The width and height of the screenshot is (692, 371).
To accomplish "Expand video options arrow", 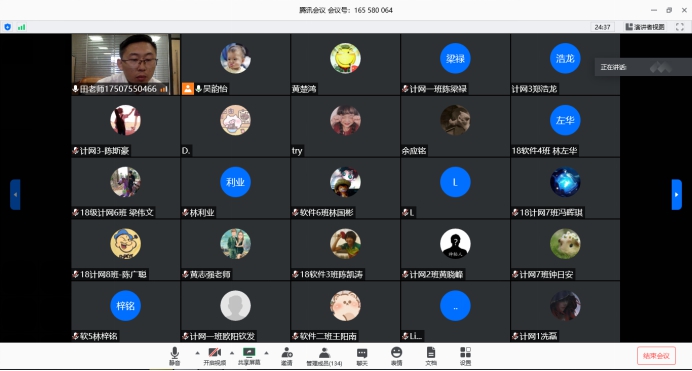I will (x=232, y=353).
